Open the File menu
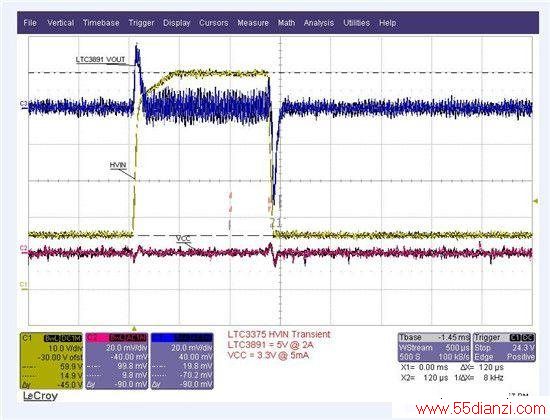550x420 pixels. coord(30,23)
